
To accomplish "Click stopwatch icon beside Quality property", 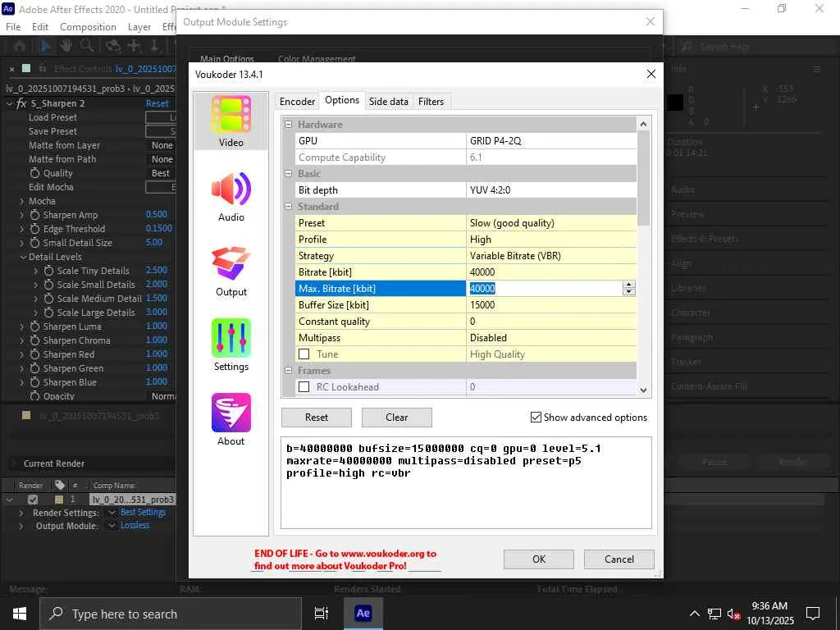I will 34,173.
